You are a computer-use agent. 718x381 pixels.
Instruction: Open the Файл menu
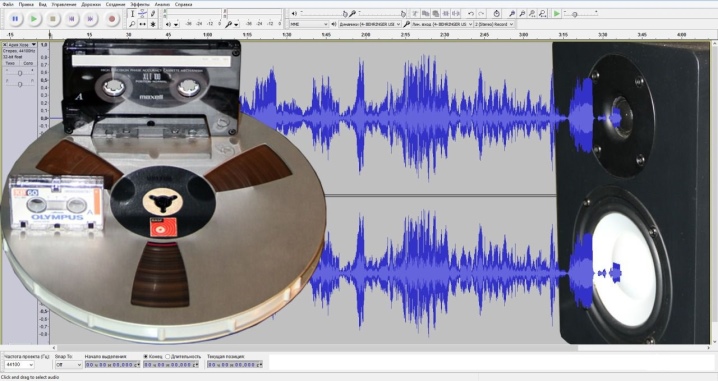click(x=8, y=4)
